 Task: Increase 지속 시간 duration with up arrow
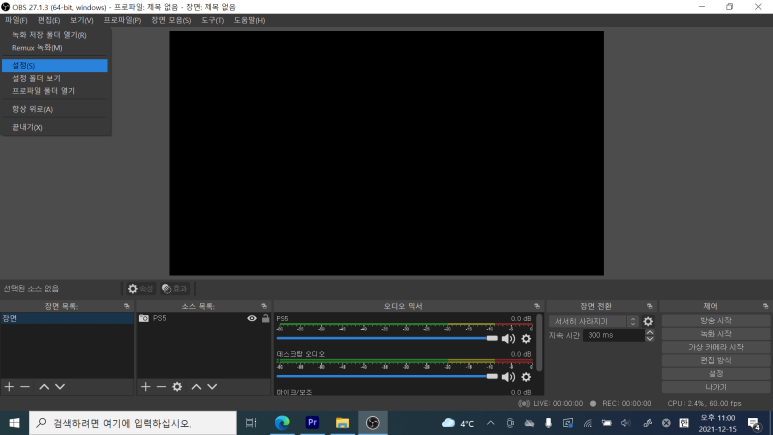(650, 332)
